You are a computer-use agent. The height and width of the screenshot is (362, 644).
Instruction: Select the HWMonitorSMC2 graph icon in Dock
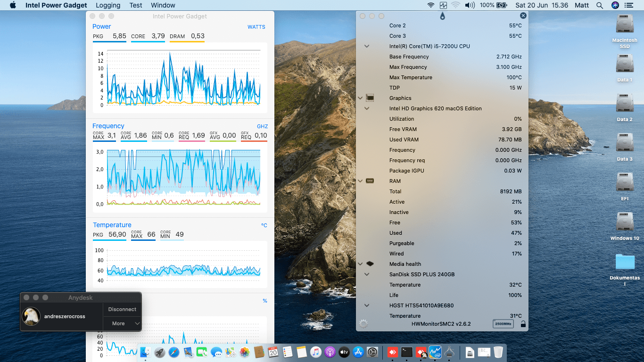(435, 352)
